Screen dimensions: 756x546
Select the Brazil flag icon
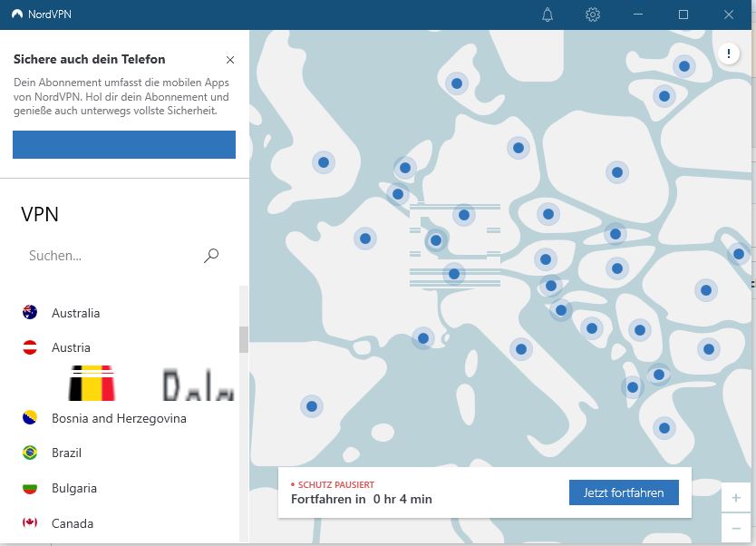tap(30, 453)
